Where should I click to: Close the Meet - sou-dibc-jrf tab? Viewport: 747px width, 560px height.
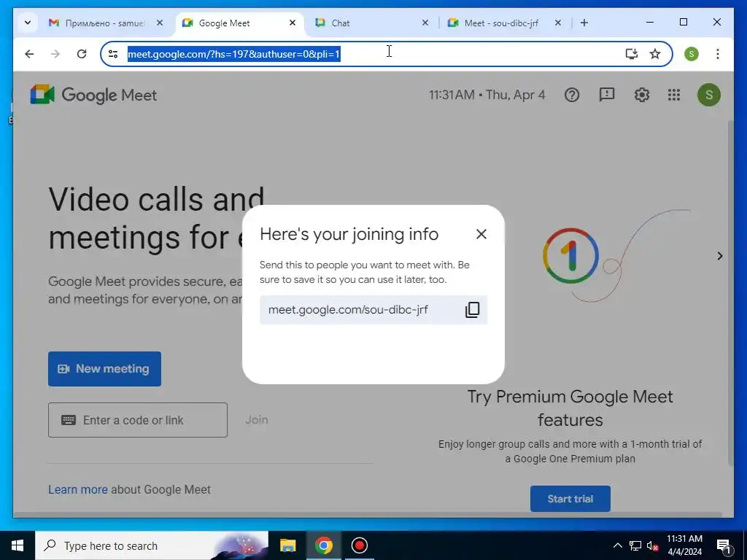tap(558, 23)
